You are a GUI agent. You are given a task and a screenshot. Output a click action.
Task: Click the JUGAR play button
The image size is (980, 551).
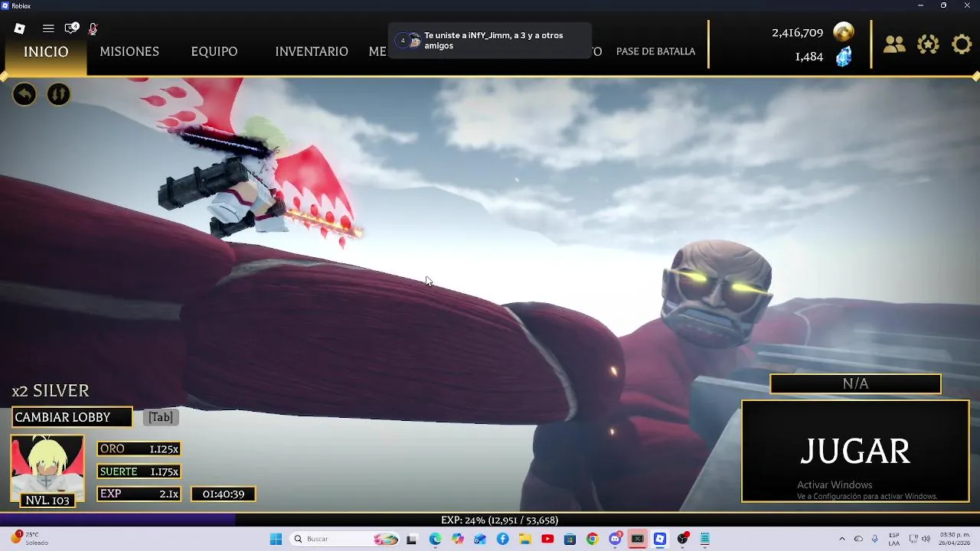tap(855, 452)
